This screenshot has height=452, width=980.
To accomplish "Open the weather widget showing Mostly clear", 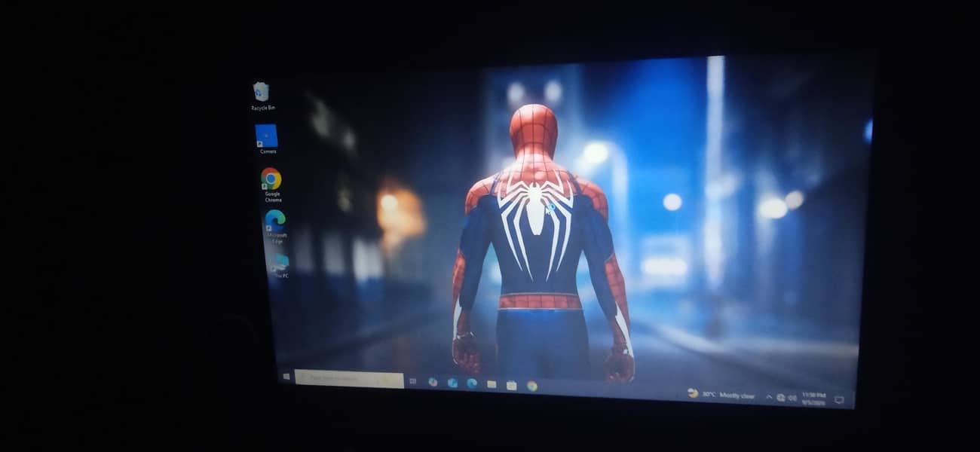I will pyautogui.click(x=721, y=395).
